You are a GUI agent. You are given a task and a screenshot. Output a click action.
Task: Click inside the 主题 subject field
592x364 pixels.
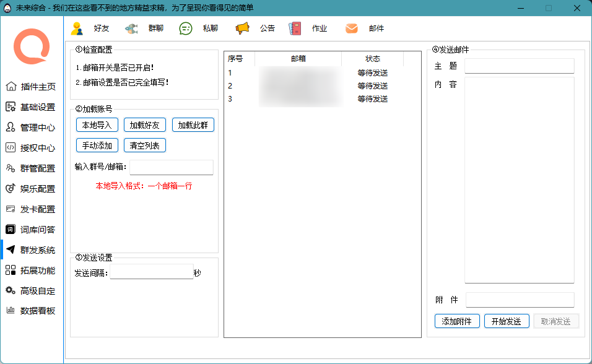(x=520, y=65)
